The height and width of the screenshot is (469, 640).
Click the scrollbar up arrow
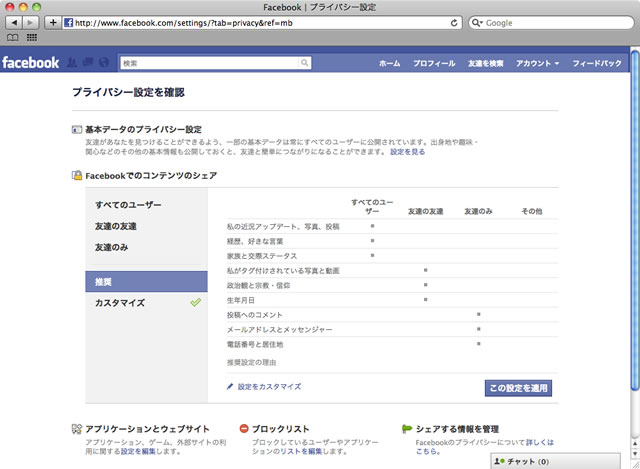[635, 444]
